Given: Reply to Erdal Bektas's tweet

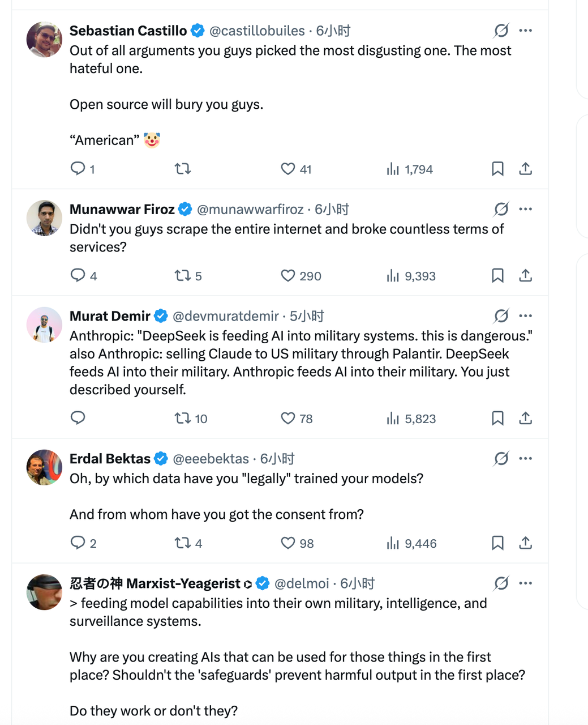Looking at the screenshot, I should coord(78,543).
